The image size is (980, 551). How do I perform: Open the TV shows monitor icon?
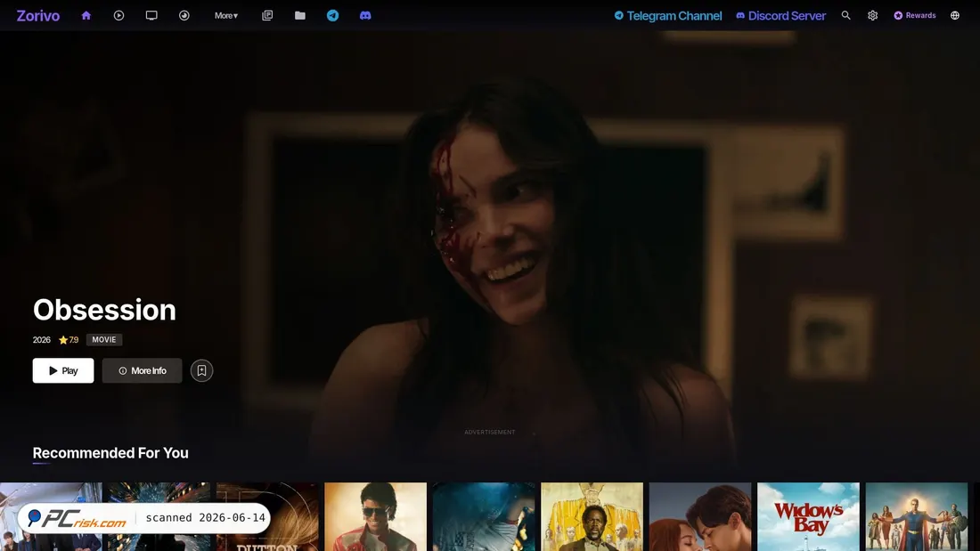point(151,16)
